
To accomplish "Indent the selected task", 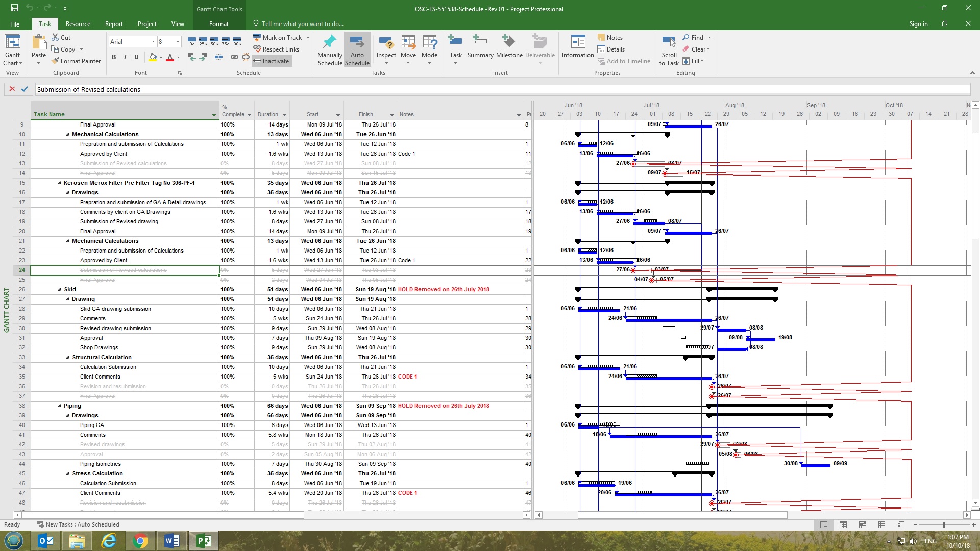I will [203, 57].
